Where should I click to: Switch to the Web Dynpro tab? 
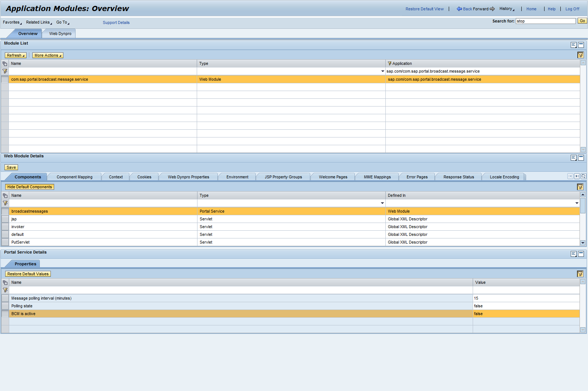(60, 34)
